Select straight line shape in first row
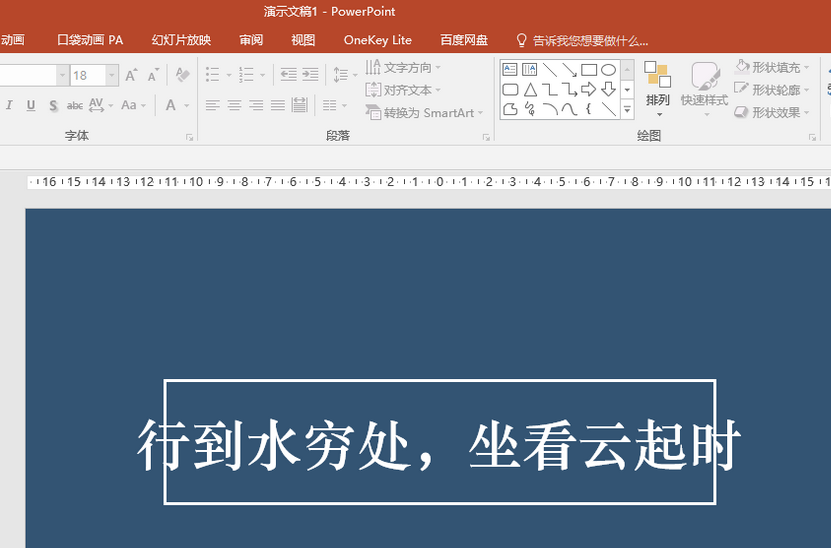 coord(550,69)
